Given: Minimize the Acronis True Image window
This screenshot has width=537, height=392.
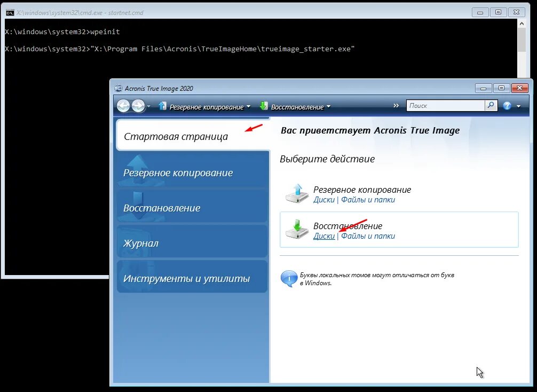Looking at the screenshot, I should (x=483, y=89).
